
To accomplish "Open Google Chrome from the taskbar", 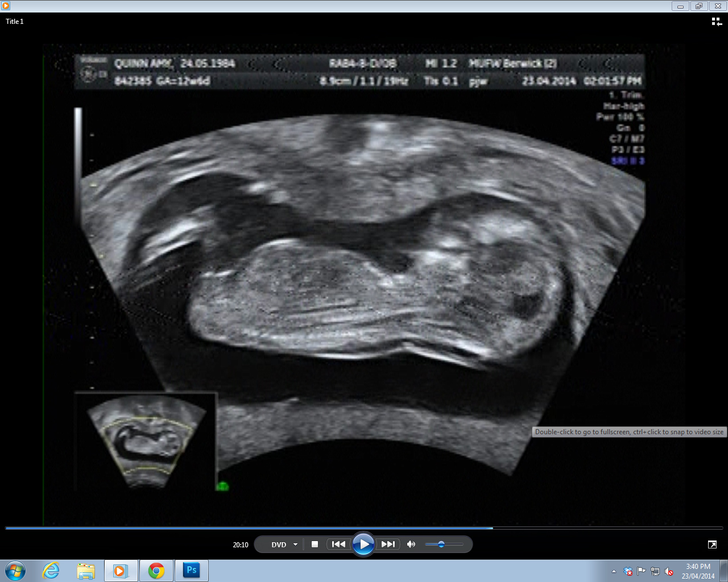I will (x=156, y=571).
